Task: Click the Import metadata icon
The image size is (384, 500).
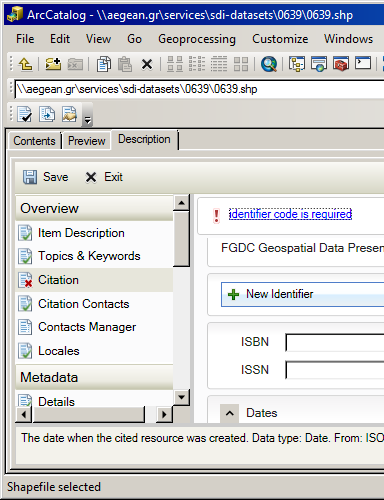Action: (x=69, y=114)
